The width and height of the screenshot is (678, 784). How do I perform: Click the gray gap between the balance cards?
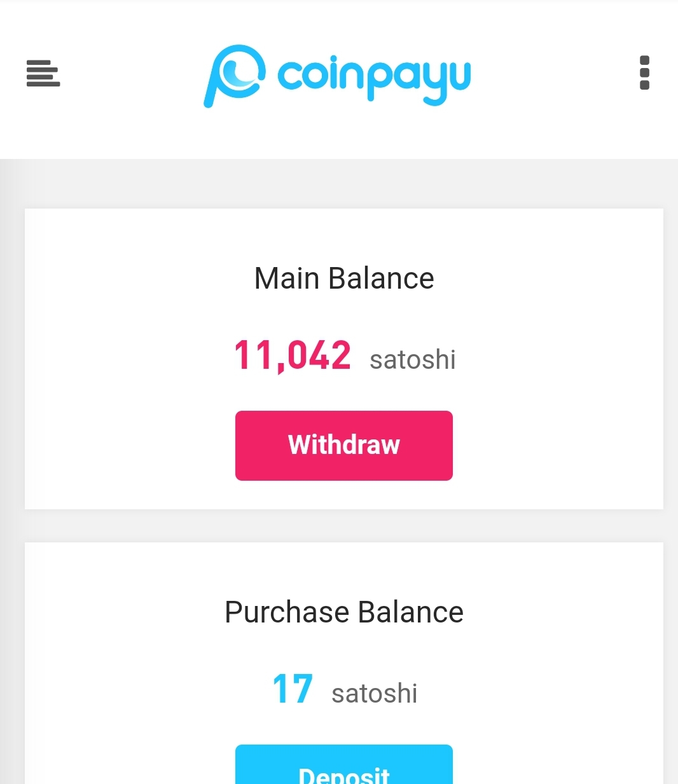click(343, 526)
